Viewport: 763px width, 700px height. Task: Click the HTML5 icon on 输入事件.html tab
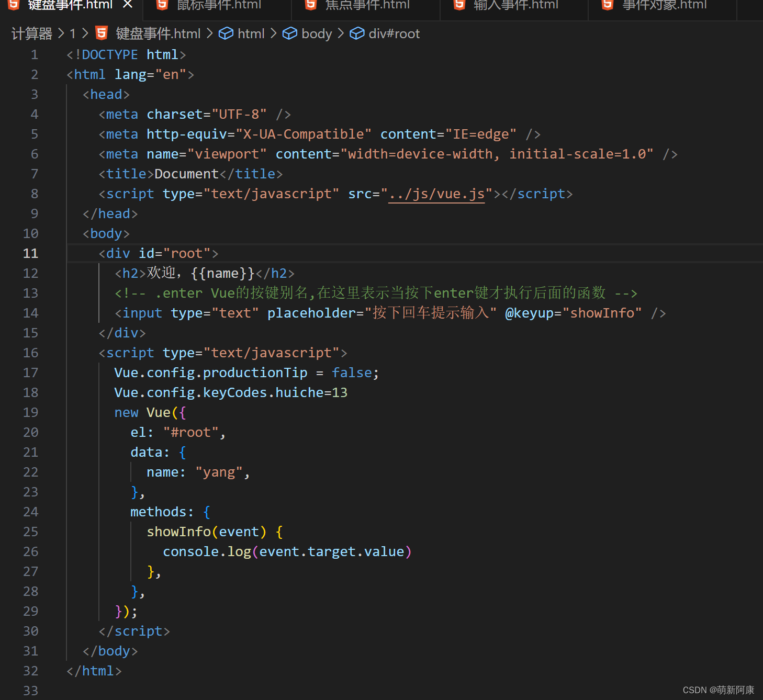(459, 5)
